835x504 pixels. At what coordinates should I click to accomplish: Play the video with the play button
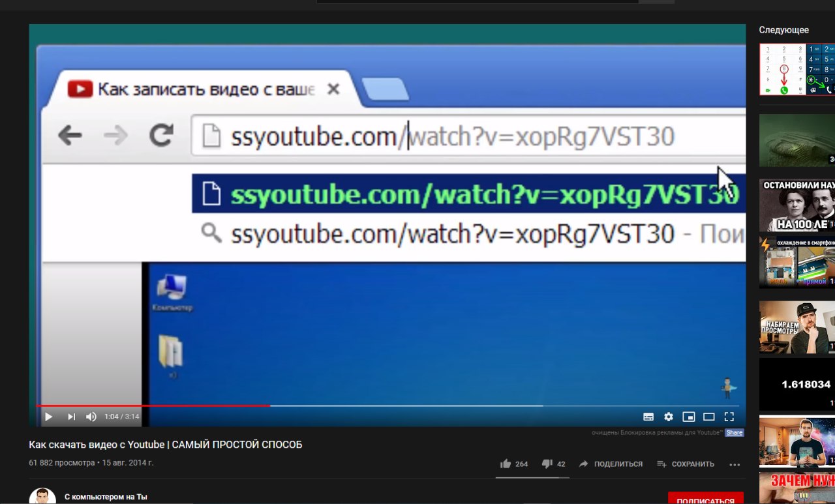pos(48,417)
